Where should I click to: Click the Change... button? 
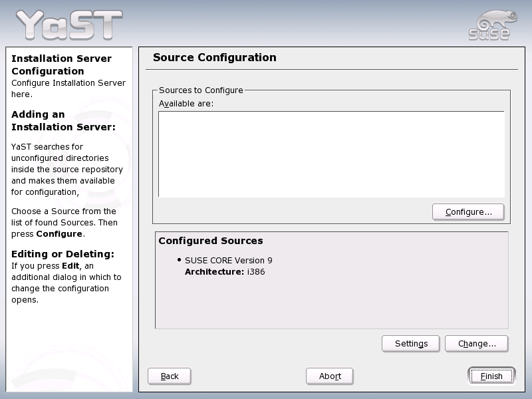476,344
